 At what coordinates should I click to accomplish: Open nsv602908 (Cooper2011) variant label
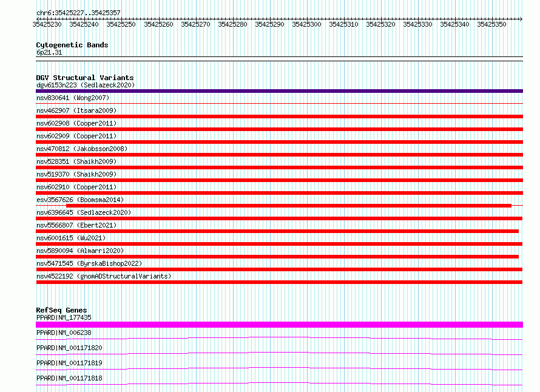pos(76,123)
